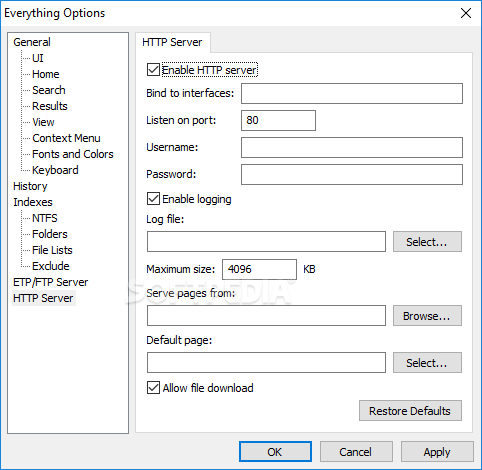Screen dimensions: 482x470
Task: Open the Keyboard options page
Action: [55, 170]
